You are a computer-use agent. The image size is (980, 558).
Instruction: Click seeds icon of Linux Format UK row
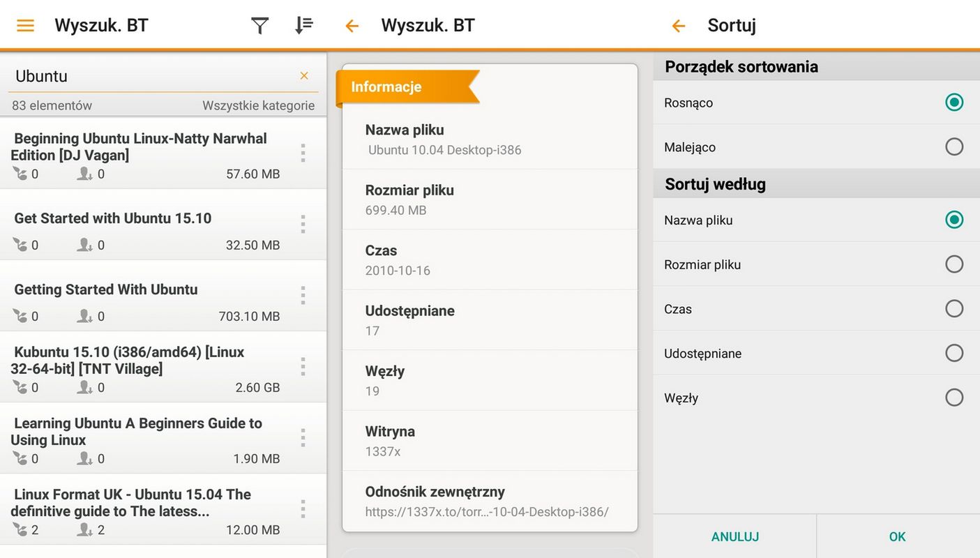tap(20, 529)
